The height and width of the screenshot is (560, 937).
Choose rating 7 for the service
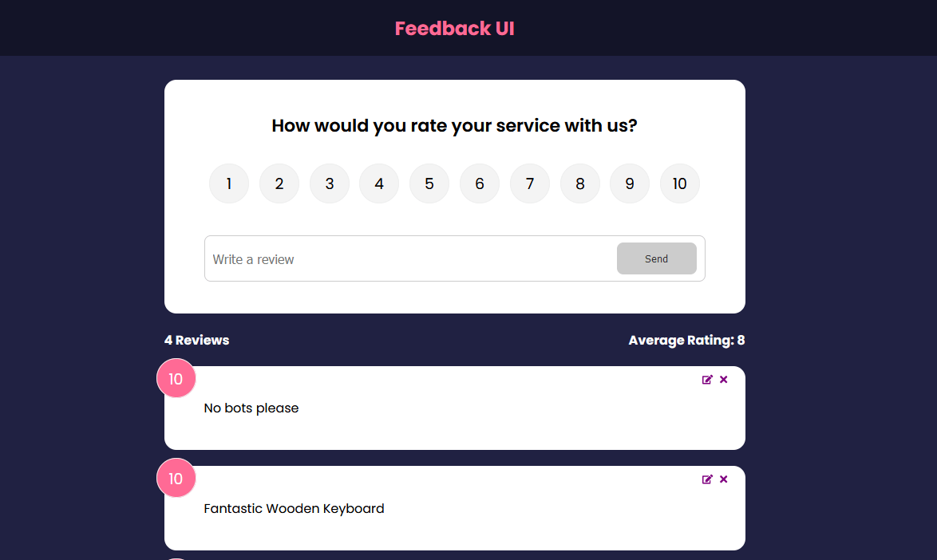click(x=529, y=183)
